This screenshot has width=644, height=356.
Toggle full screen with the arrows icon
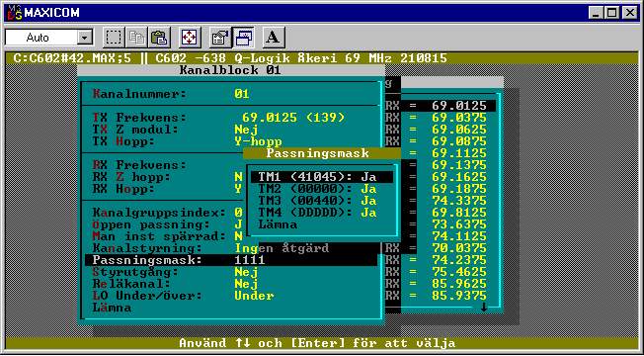tap(190, 38)
